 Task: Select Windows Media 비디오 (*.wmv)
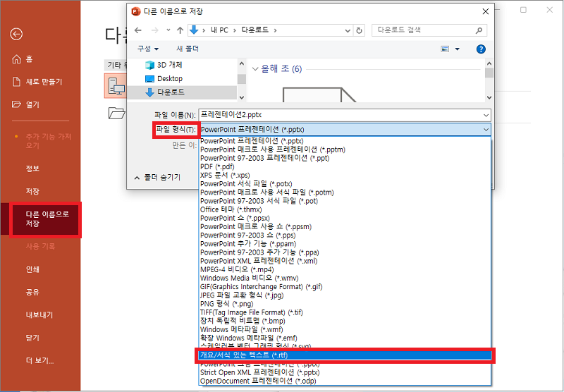pyautogui.click(x=250, y=278)
